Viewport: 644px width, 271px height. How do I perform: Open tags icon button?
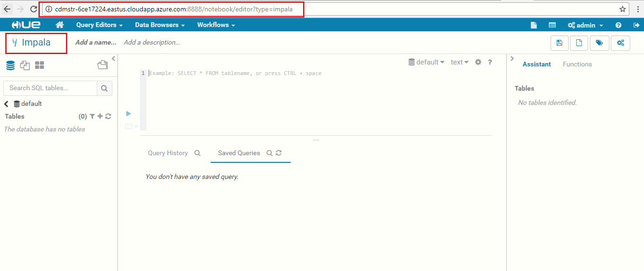coord(599,43)
